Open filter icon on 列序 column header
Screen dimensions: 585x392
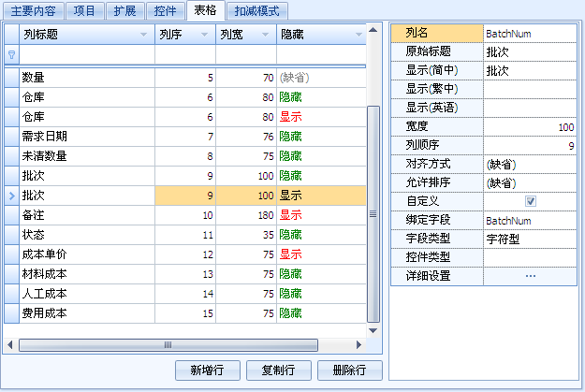pyautogui.click(x=204, y=35)
